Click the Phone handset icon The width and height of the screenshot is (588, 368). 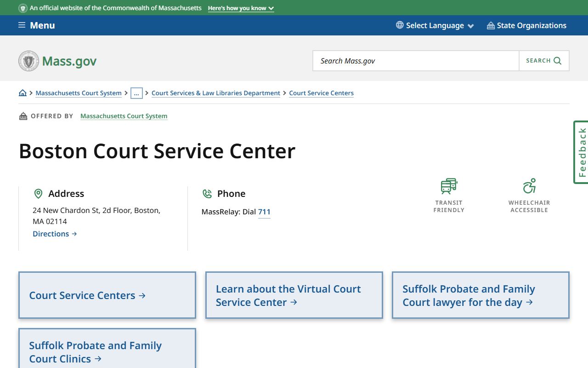[207, 194]
